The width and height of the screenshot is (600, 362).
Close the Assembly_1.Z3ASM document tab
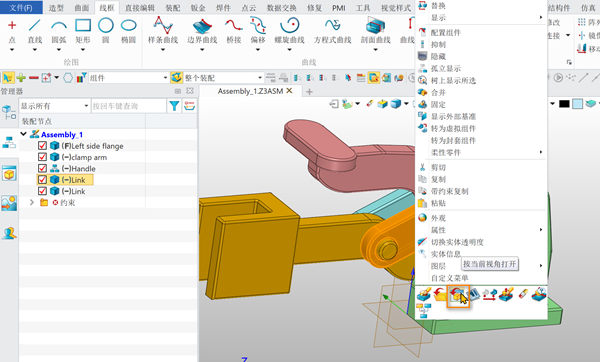point(289,91)
